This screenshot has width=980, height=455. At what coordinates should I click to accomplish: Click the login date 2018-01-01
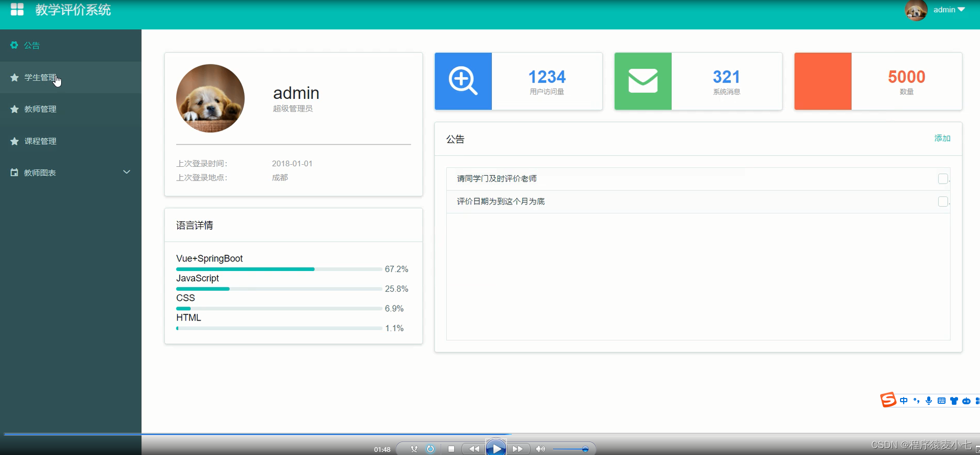(x=292, y=163)
